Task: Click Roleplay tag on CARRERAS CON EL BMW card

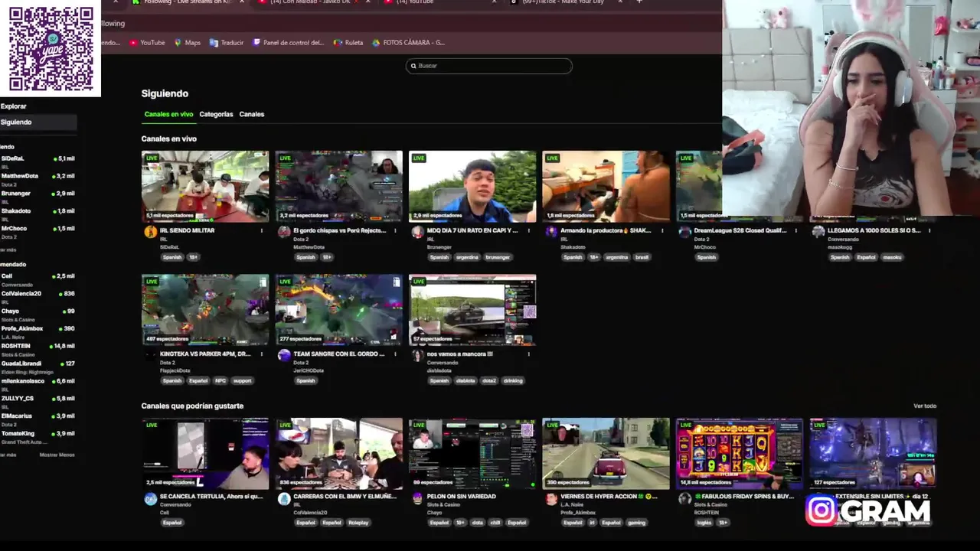Action: 358,523
